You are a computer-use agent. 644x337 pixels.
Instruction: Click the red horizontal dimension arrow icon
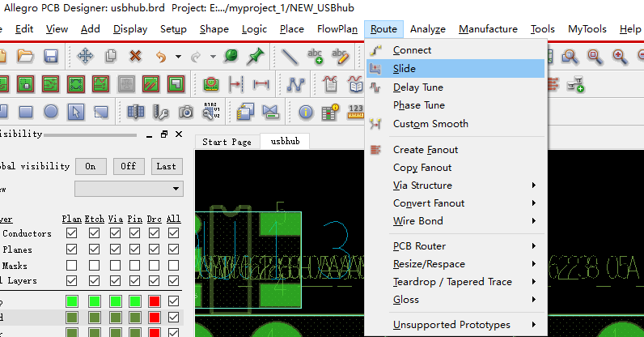(261, 84)
